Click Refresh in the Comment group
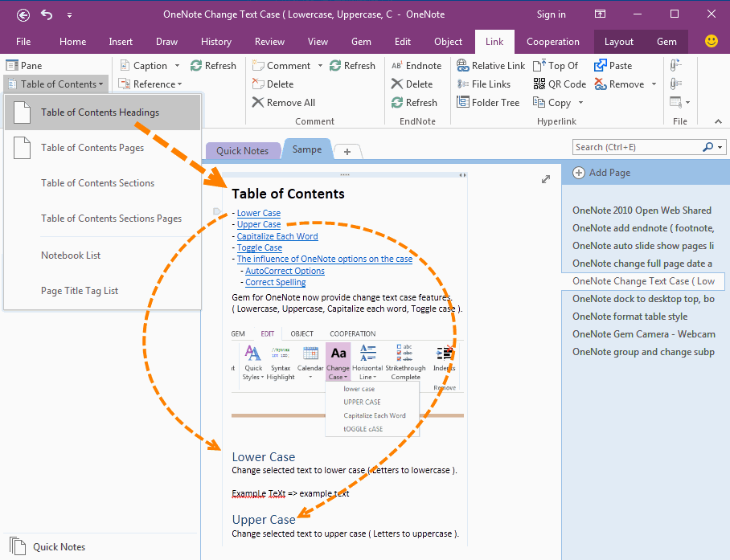 [352, 66]
